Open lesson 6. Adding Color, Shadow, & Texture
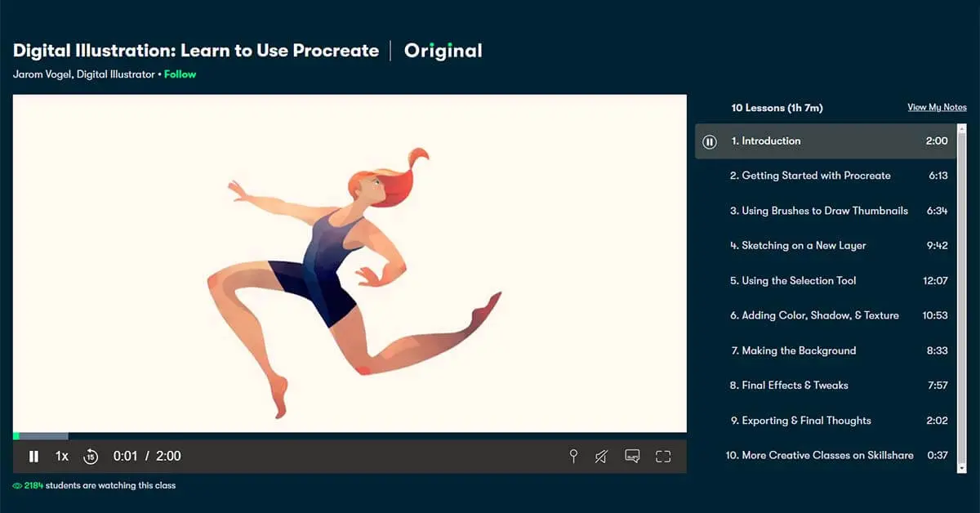This screenshot has width=980, height=513. (x=825, y=315)
